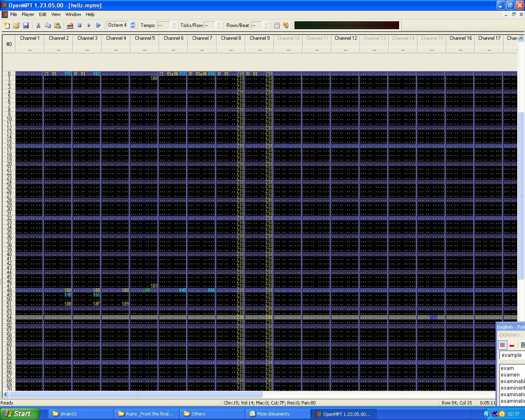Save the song with the floppy disk icon
525x420 pixels.
(26, 25)
